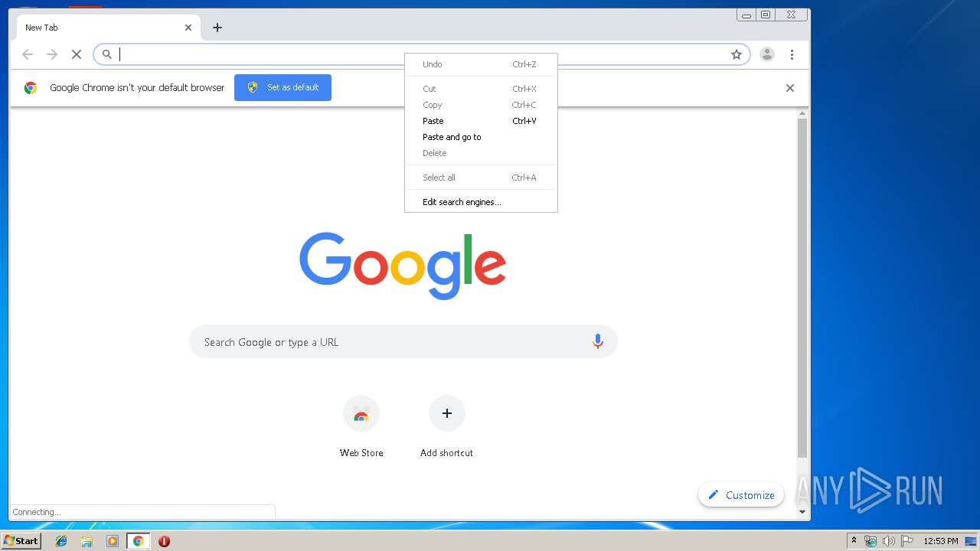Click the volume speaker tray icon
The image size is (980, 551).
(888, 541)
